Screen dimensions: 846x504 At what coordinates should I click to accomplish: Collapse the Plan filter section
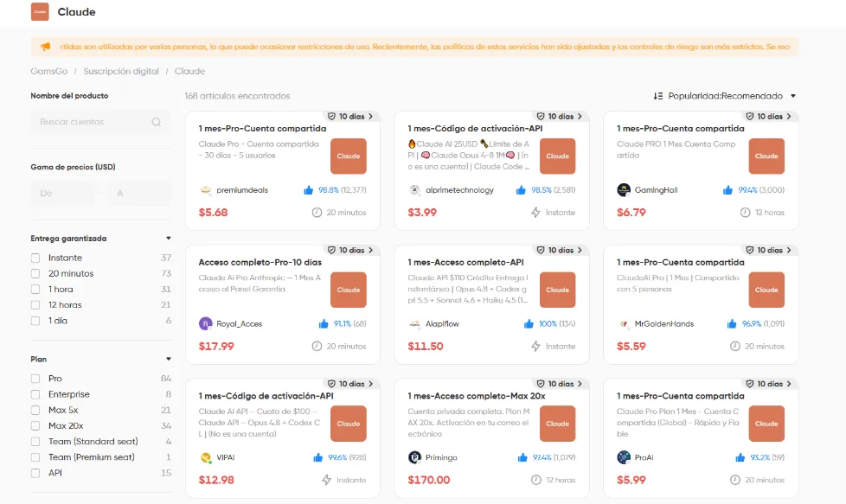coord(169,359)
